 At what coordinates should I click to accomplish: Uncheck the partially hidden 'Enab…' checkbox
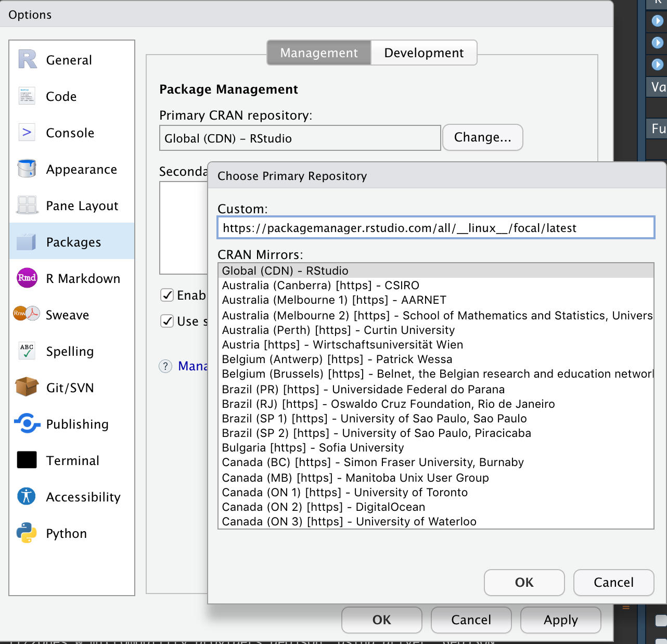point(167,295)
